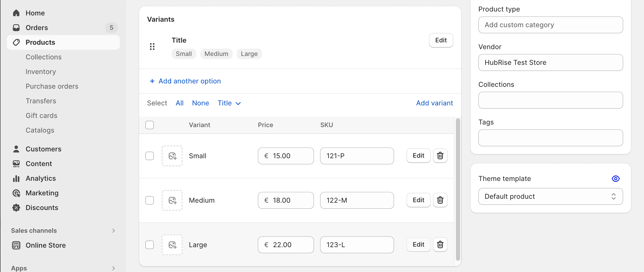Add an image to the Small variant placeholder
This screenshot has height=272, width=644.
[x=172, y=156]
